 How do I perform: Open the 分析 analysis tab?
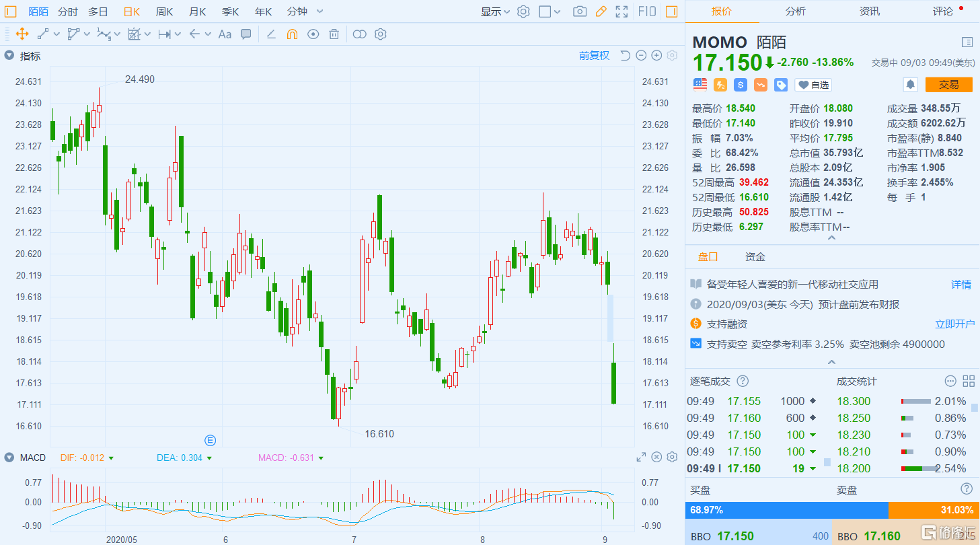[795, 11]
